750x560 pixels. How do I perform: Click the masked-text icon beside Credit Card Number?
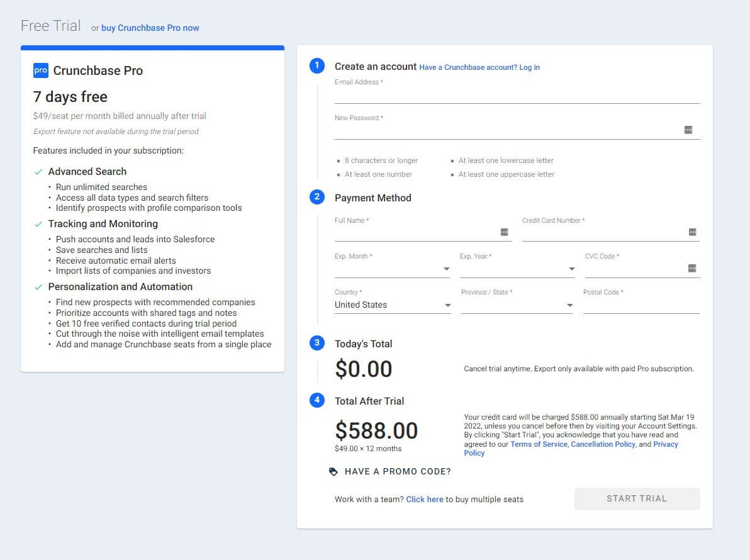tap(693, 232)
